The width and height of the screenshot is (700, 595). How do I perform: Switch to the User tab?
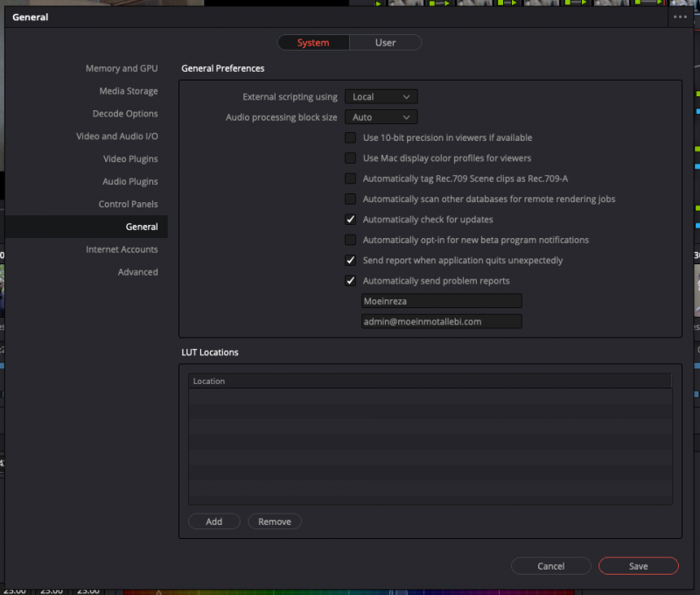coord(385,43)
